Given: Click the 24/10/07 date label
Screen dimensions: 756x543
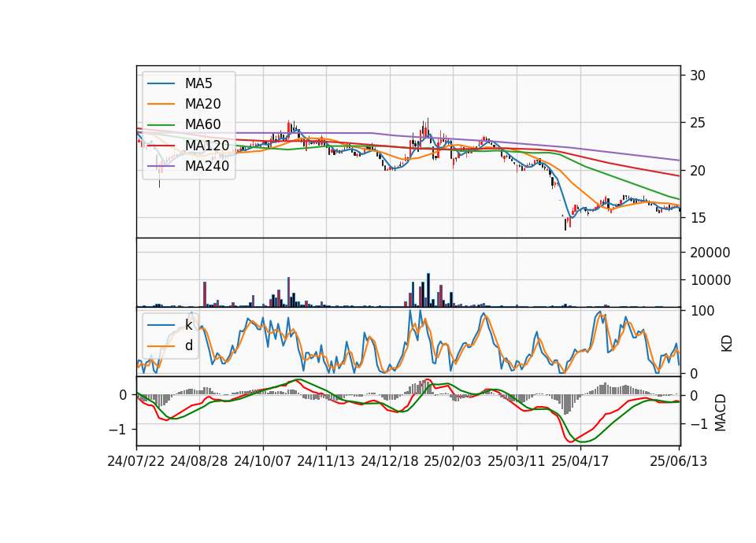Looking at the screenshot, I should click(263, 461).
